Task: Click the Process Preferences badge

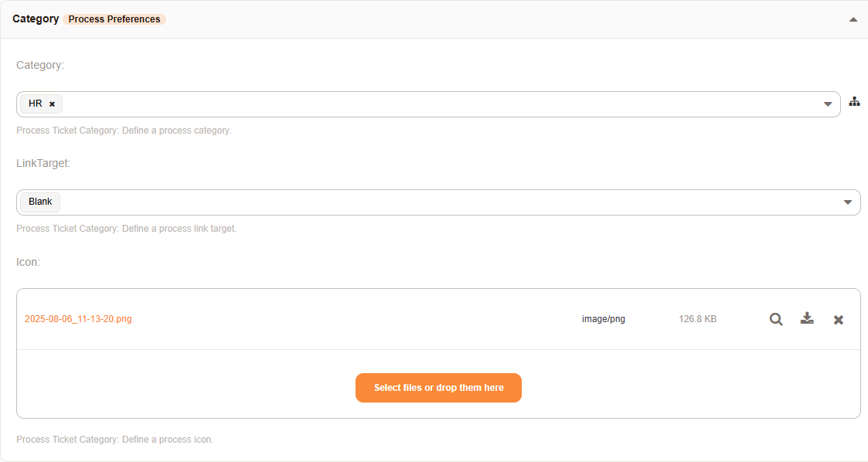Action: click(x=114, y=19)
